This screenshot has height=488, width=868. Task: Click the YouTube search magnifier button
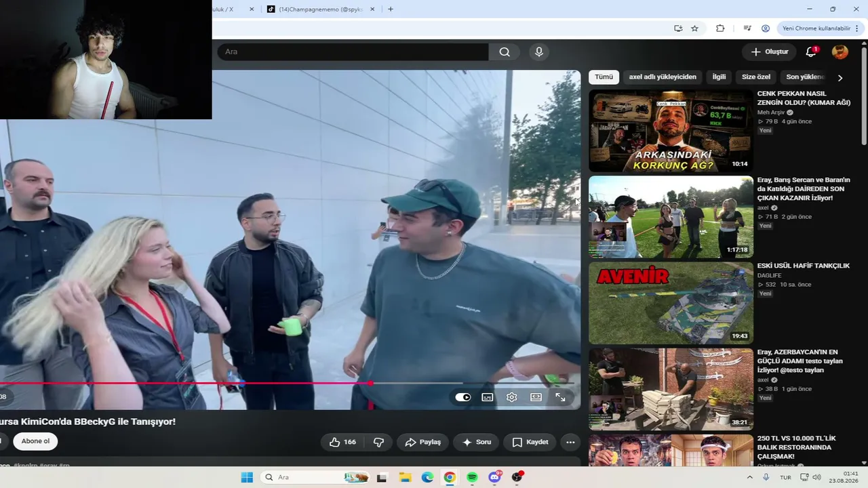[505, 52]
